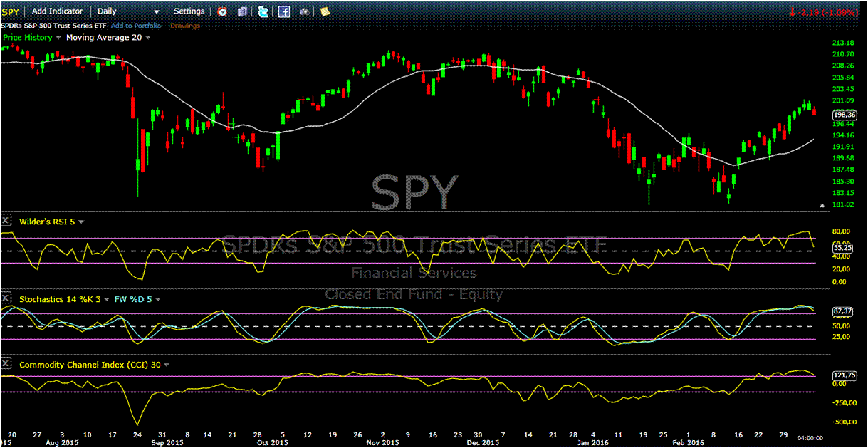Screen dimensions: 868x448
Task: Click the -500,00 CCI axis label
Action: click(845, 422)
